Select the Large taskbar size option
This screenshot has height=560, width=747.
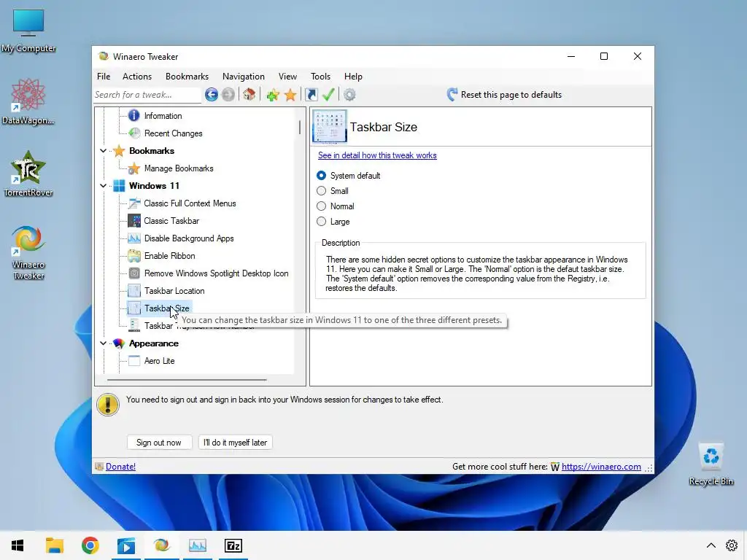pyautogui.click(x=322, y=221)
